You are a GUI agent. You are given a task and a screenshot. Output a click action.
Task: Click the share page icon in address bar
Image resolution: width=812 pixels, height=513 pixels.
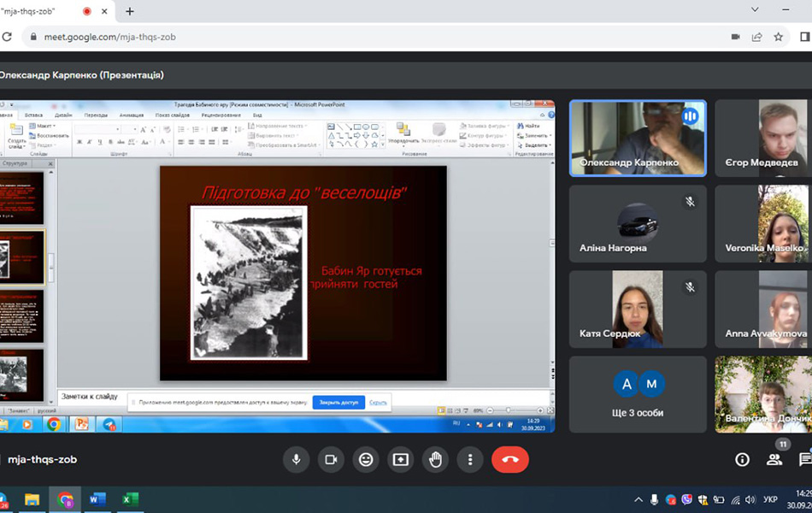(757, 37)
